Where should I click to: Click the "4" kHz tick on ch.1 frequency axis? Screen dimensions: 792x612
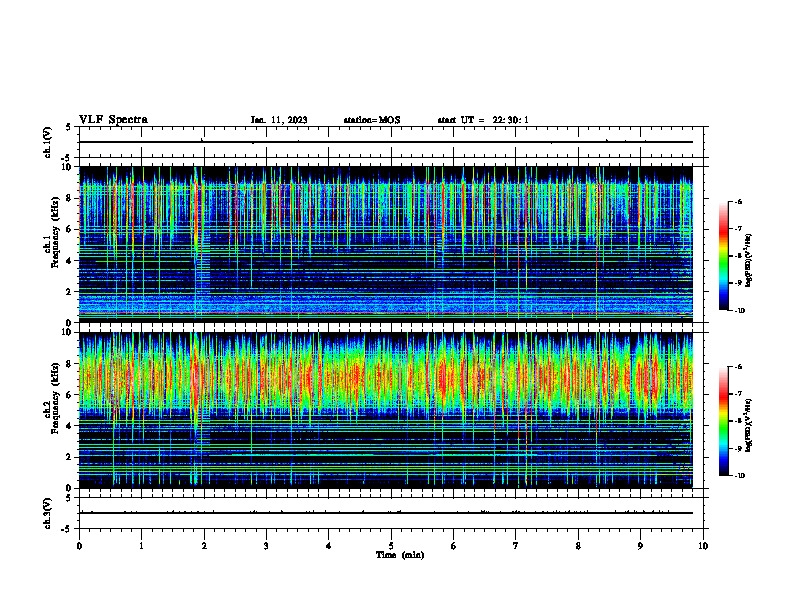[70, 261]
